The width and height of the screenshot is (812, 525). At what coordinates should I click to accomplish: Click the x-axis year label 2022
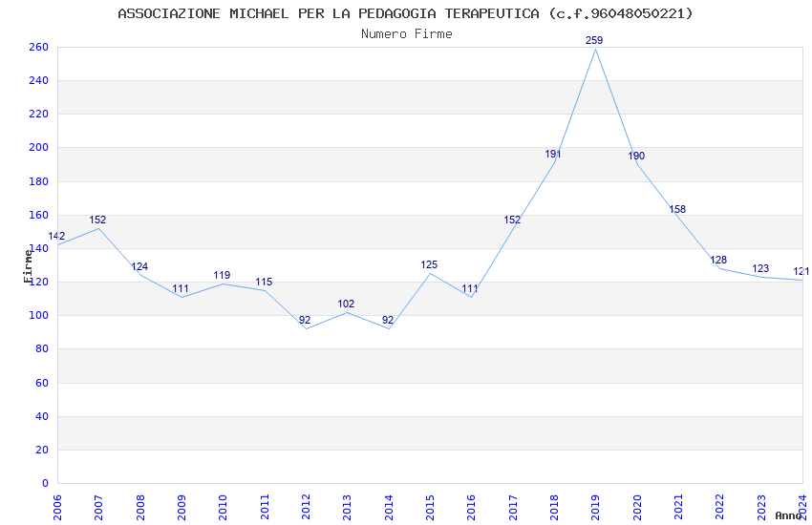coord(720,508)
